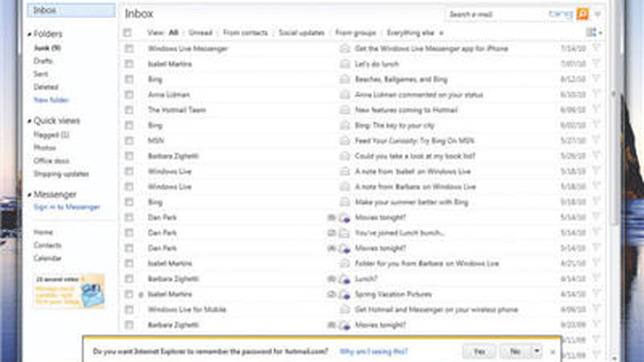644x362 pixels.
Task: Click No on the password prompt
Action: point(515,351)
